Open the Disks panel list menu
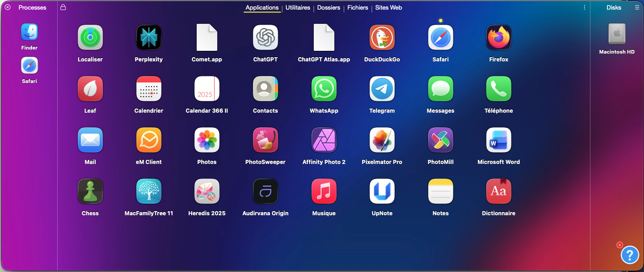The width and height of the screenshot is (644, 272). pyautogui.click(x=637, y=7)
